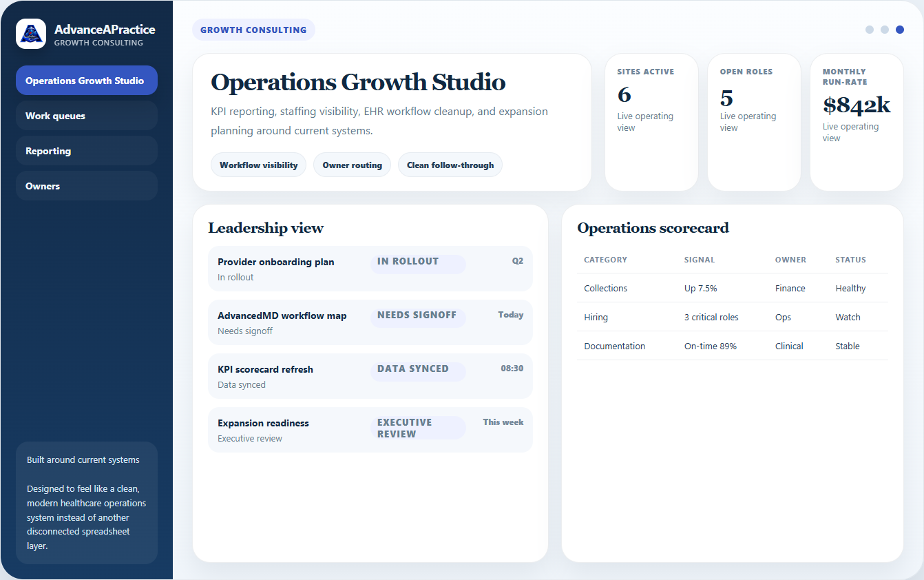Viewport: 924px width, 580px height.
Task: Open the Reporting section
Action: pyautogui.click(x=86, y=150)
